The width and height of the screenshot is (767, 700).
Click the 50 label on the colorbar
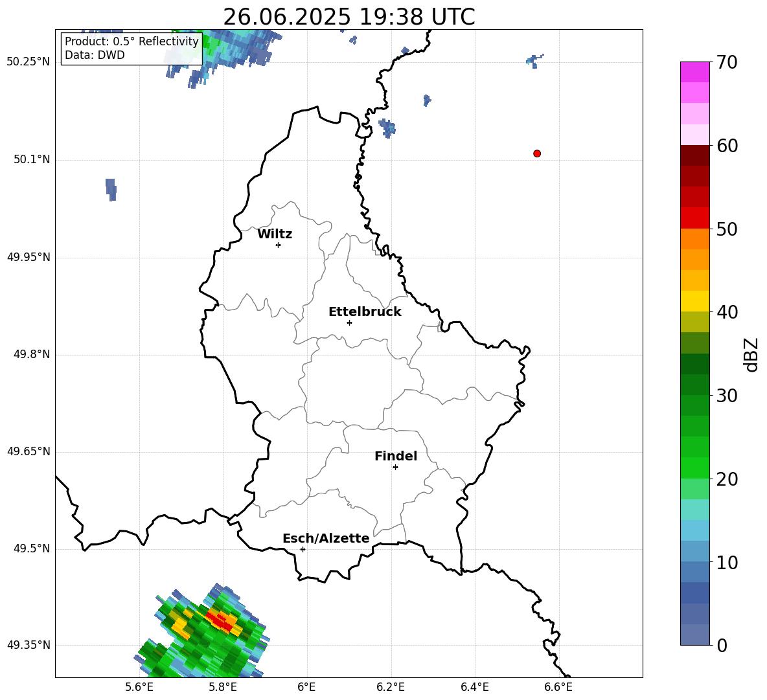click(x=727, y=229)
